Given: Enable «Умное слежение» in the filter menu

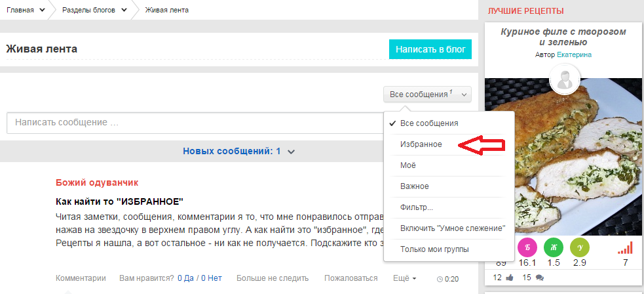Looking at the screenshot, I should click(x=452, y=228).
